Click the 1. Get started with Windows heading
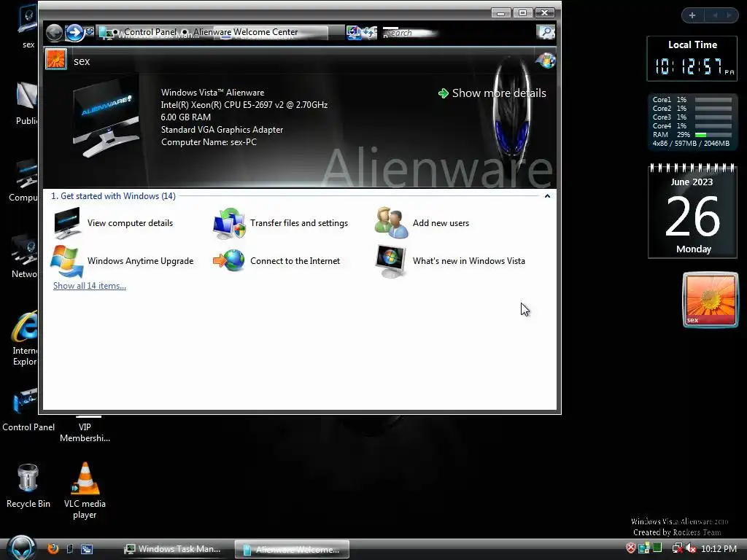Viewport: 747px width, 560px height. [x=113, y=195]
